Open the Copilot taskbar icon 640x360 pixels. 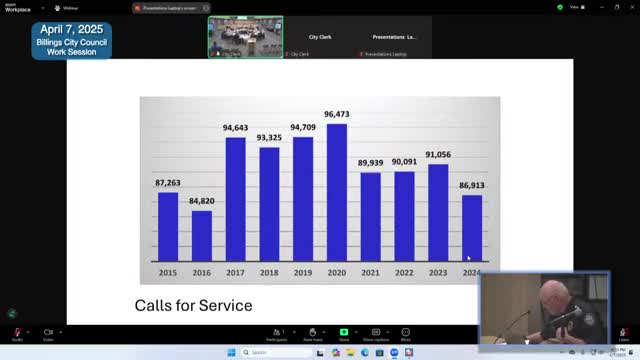pos(336,353)
